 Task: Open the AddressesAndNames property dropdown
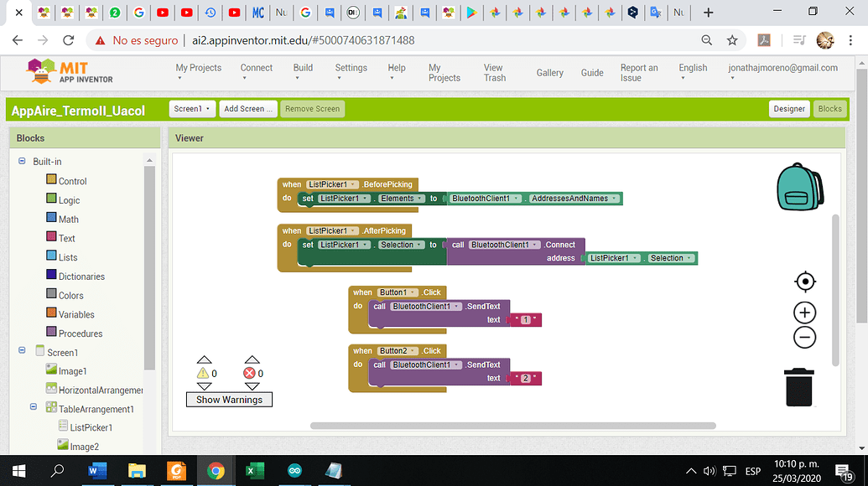pyautogui.click(x=616, y=199)
